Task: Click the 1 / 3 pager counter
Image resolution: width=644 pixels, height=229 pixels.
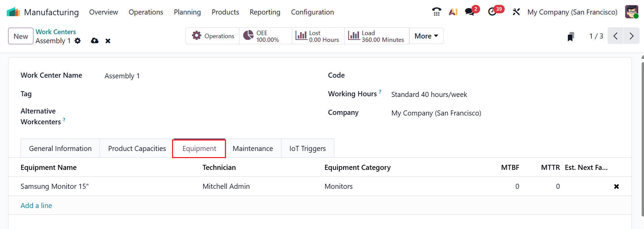Action: [x=596, y=36]
